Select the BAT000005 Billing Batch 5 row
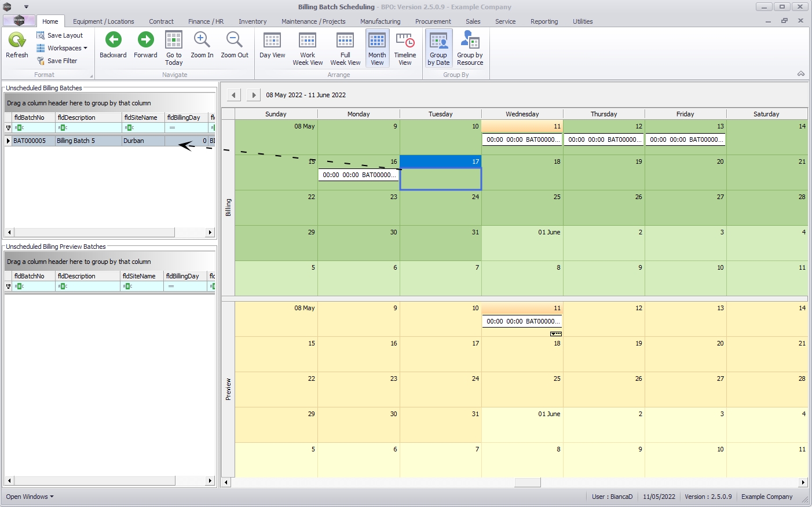Viewport: 812px width, 507px height. [75, 141]
